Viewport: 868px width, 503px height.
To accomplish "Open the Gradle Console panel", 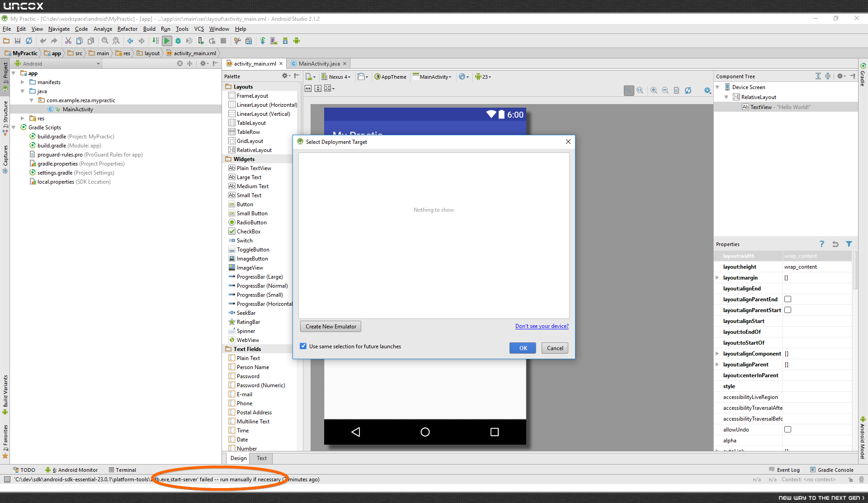I will pos(832,470).
